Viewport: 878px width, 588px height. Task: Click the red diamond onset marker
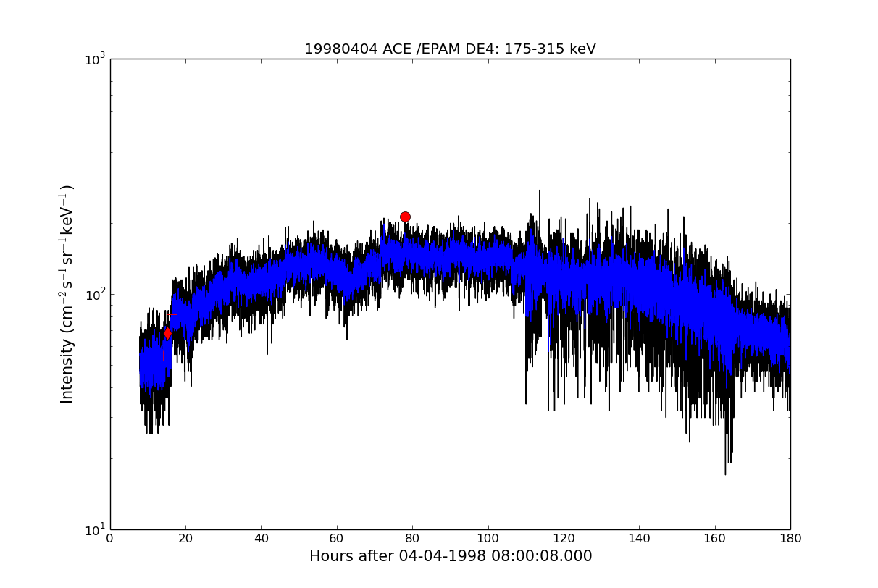(167, 333)
